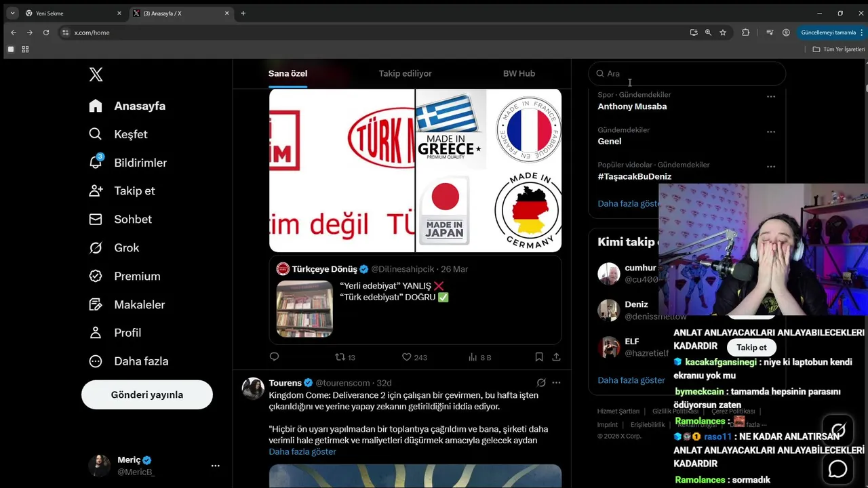Open Anthony Musaba trending topic
The image size is (868, 488).
pyautogui.click(x=632, y=106)
